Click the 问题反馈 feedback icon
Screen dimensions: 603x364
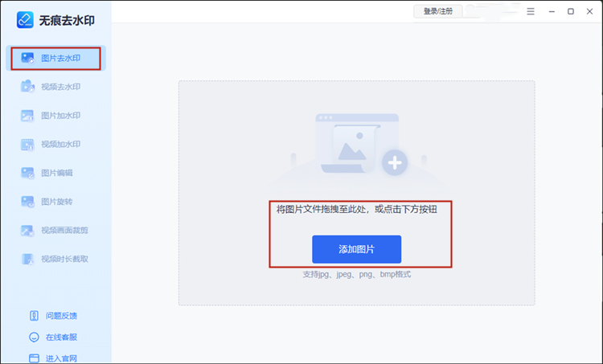34,316
